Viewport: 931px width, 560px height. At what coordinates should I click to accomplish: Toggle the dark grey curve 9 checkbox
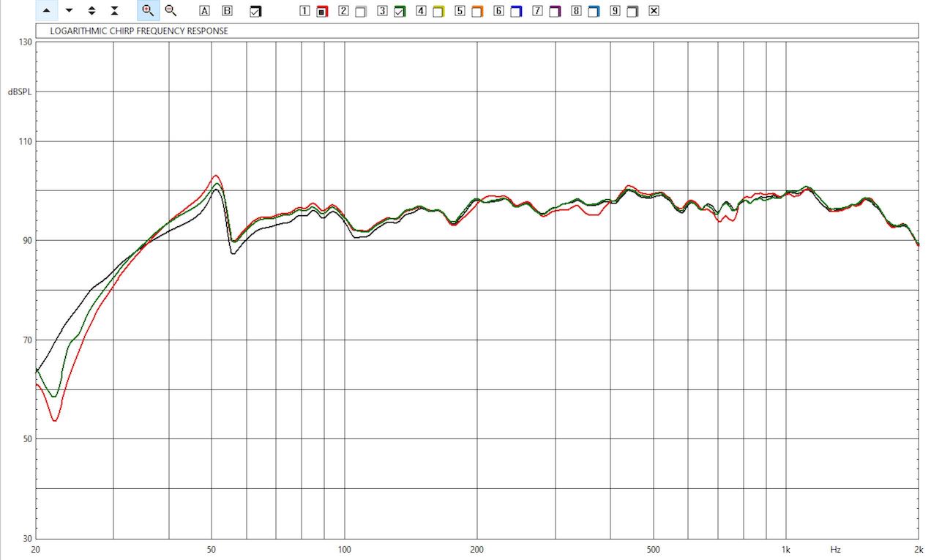pos(632,12)
